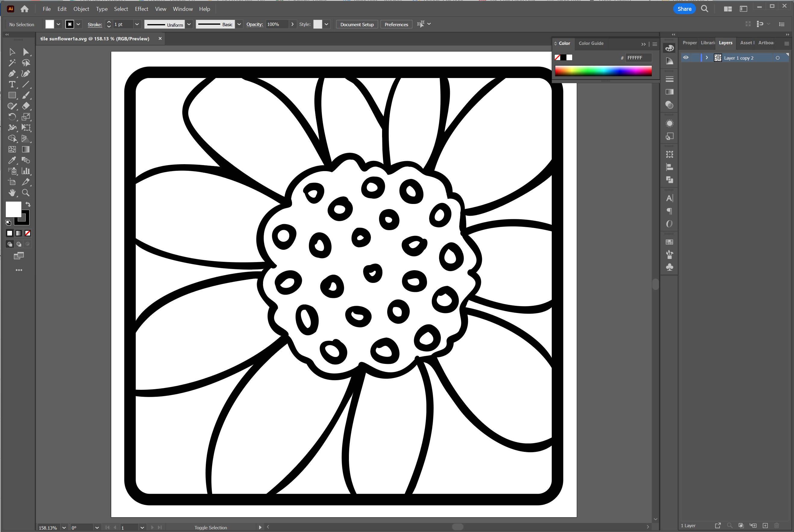Image resolution: width=794 pixels, height=532 pixels.
Task: Click the Document Setup button
Action: (x=357, y=24)
